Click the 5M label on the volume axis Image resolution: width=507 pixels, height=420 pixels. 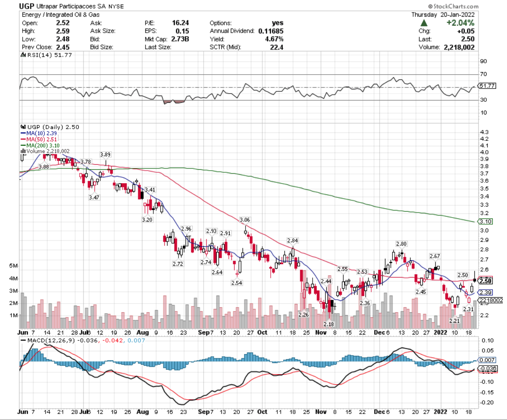(14, 266)
